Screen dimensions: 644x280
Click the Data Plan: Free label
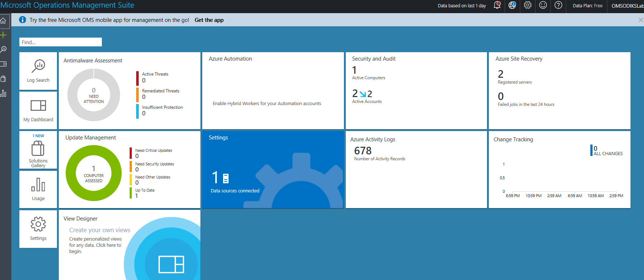click(587, 6)
